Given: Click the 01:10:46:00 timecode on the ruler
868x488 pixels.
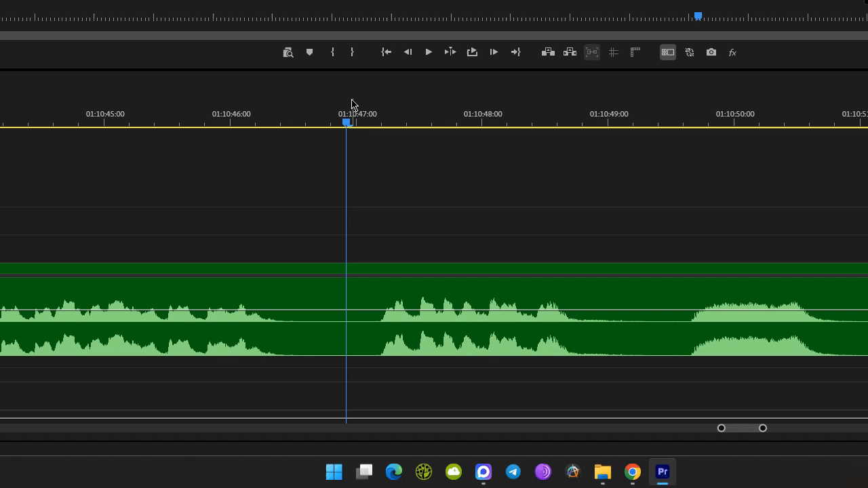Looking at the screenshot, I should tap(231, 114).
